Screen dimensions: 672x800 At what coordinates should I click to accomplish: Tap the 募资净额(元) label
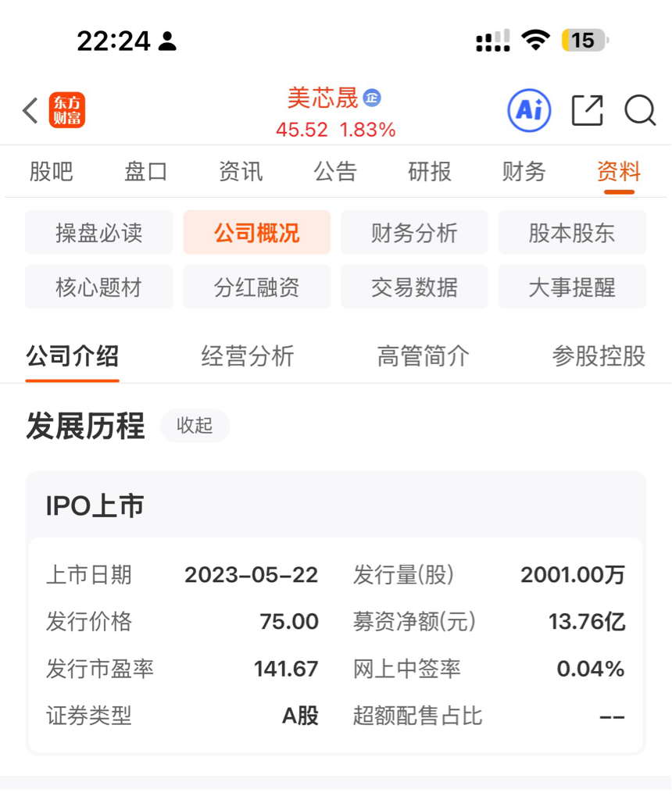[x=414, y=621]
